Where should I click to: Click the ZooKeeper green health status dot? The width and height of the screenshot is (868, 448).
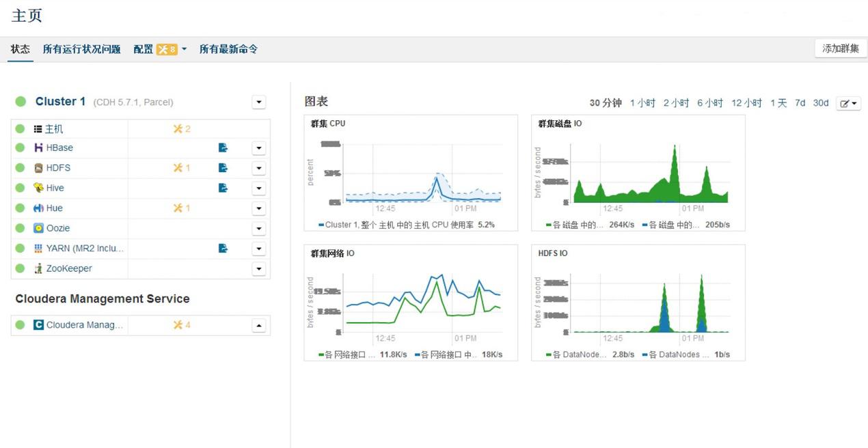pyautogui.click(x=20, y=268)
